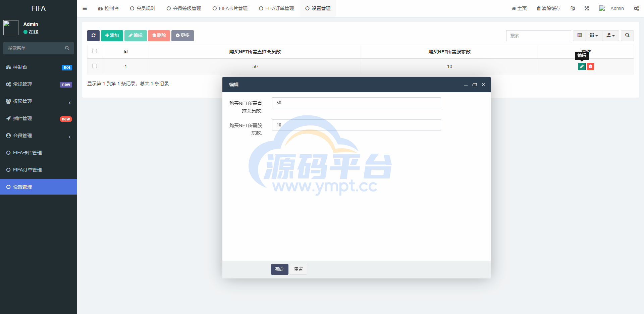Click the red 删除 delete toolbar button
This screenshot has height=314, width=644.
[x=159, y=36]
